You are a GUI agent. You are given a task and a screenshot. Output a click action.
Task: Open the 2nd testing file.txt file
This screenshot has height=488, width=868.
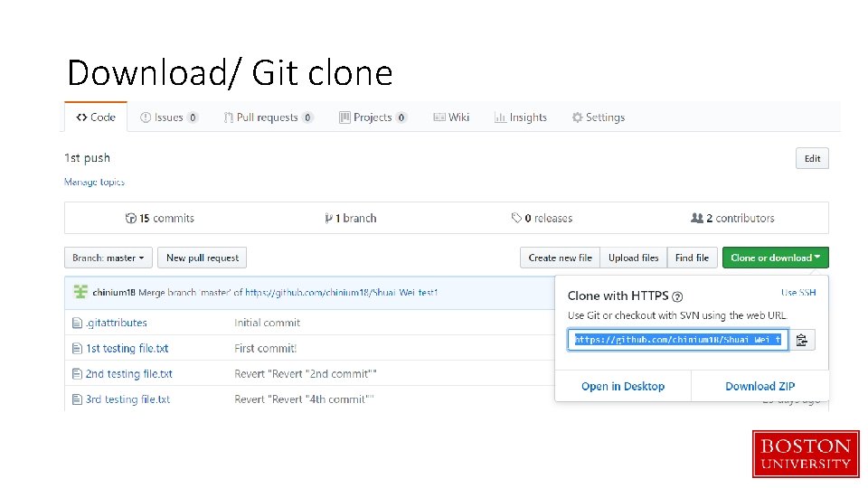[x=128, y=373]
